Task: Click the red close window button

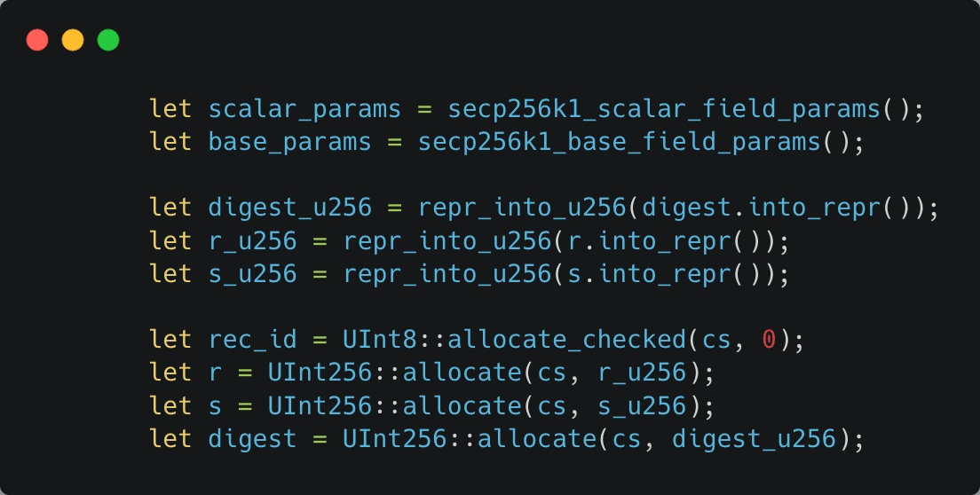Action: 37,40
